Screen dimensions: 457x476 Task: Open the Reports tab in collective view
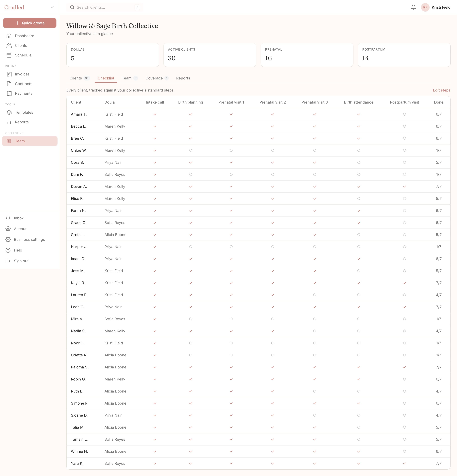coord(183,78)
